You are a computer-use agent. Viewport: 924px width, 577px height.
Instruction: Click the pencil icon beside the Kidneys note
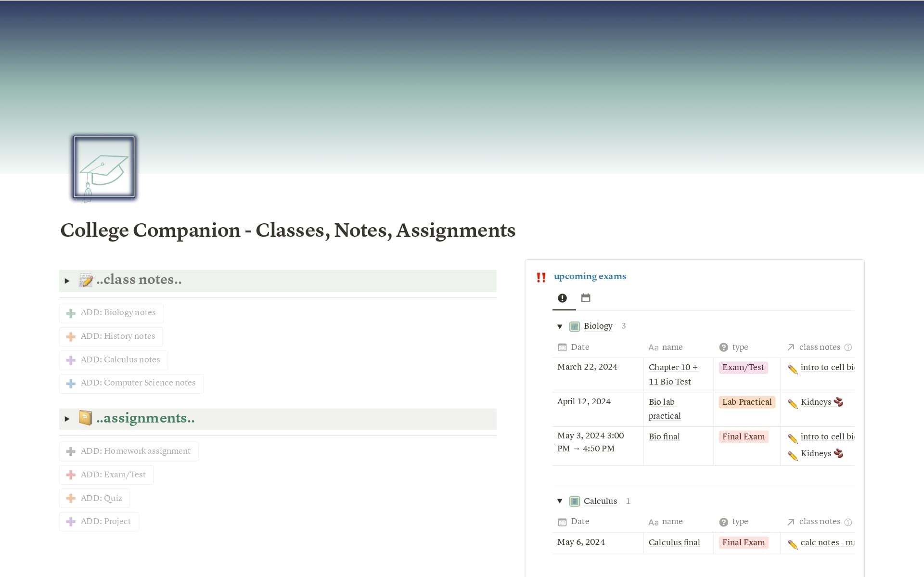point(792,402)
